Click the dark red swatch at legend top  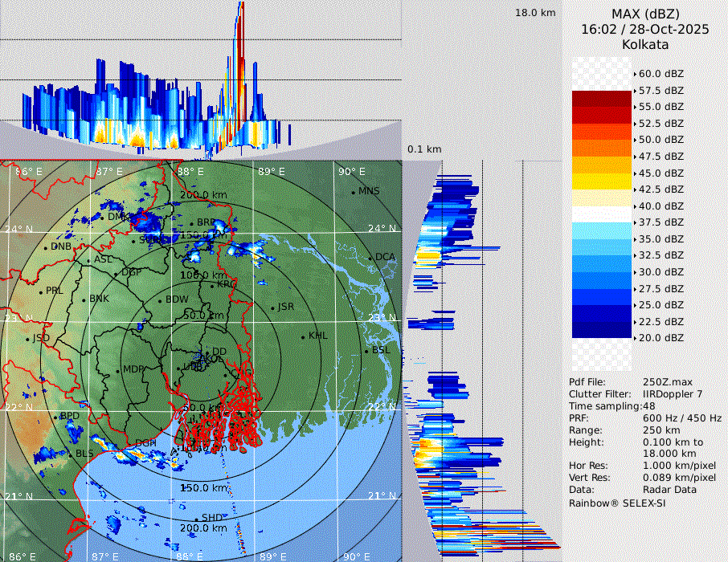pyautogui.click(x=601, y=99)
